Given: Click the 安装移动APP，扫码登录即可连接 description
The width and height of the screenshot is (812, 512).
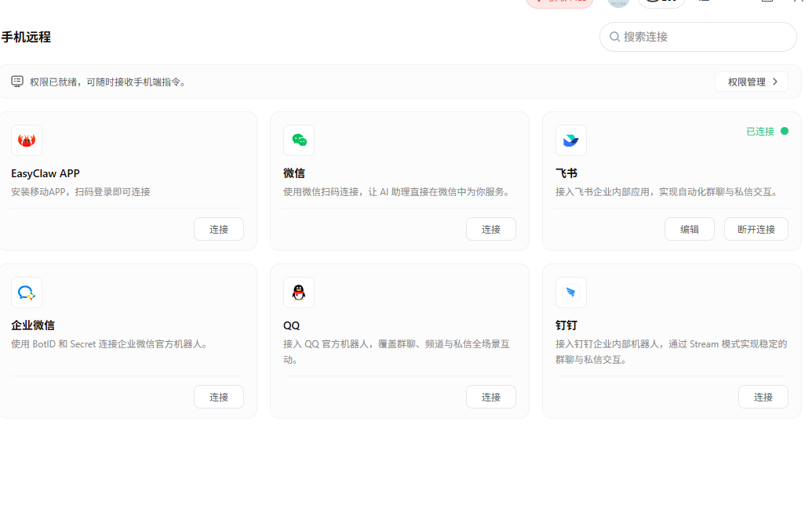Looking at the screenshot, I should point(81,191).
